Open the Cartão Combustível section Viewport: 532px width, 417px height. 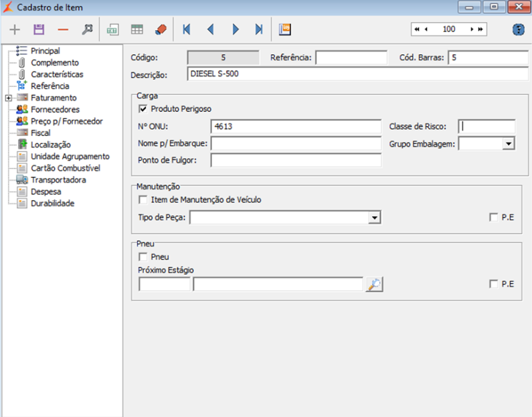point(65,168)
